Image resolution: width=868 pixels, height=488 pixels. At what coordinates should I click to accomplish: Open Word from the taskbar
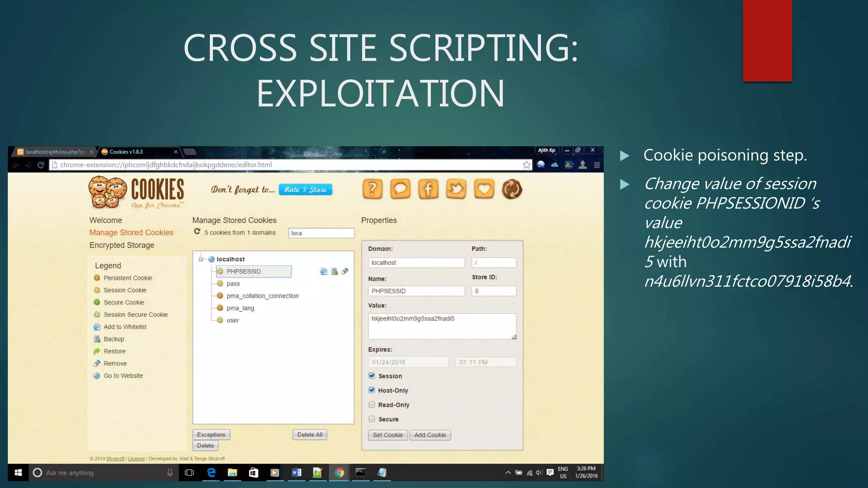(296, 473)
